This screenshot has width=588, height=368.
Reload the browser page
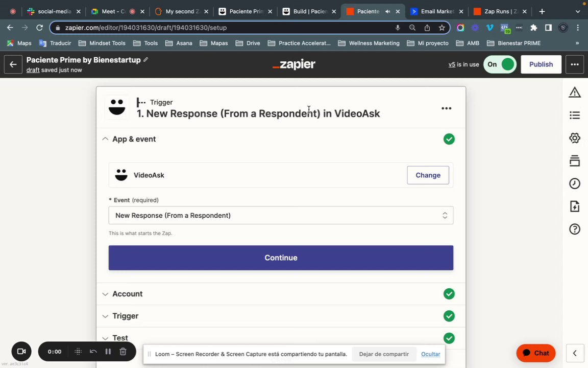click(x=39, y=28)
